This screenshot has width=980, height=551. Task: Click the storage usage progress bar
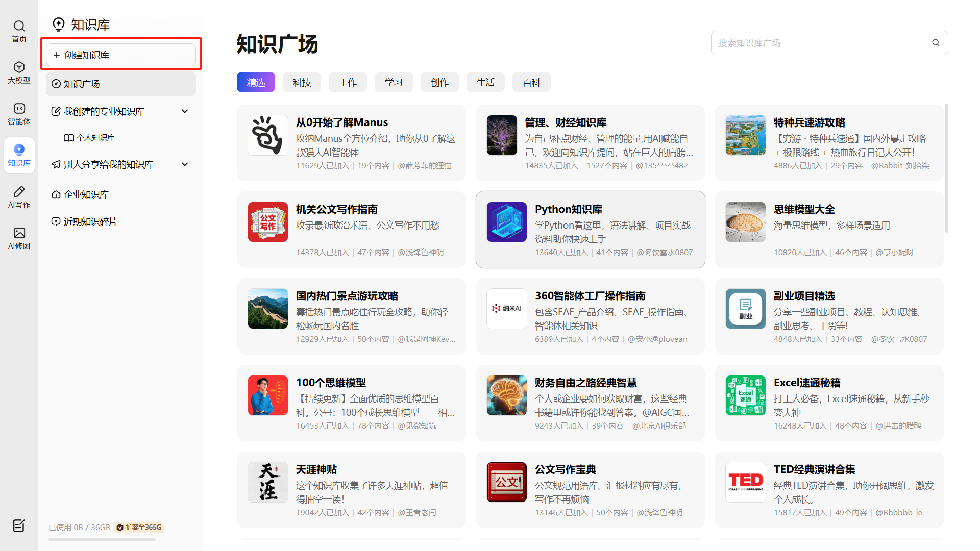(102, 539)
